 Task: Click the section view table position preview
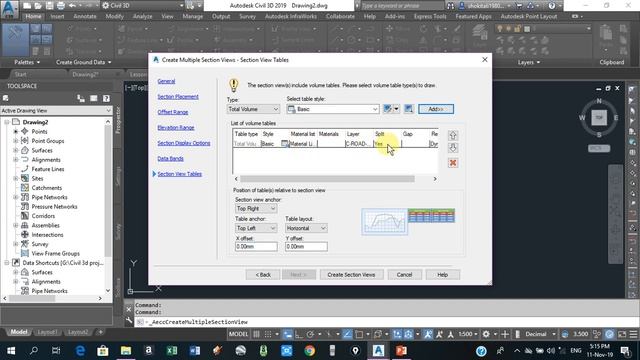click(408, 222)
